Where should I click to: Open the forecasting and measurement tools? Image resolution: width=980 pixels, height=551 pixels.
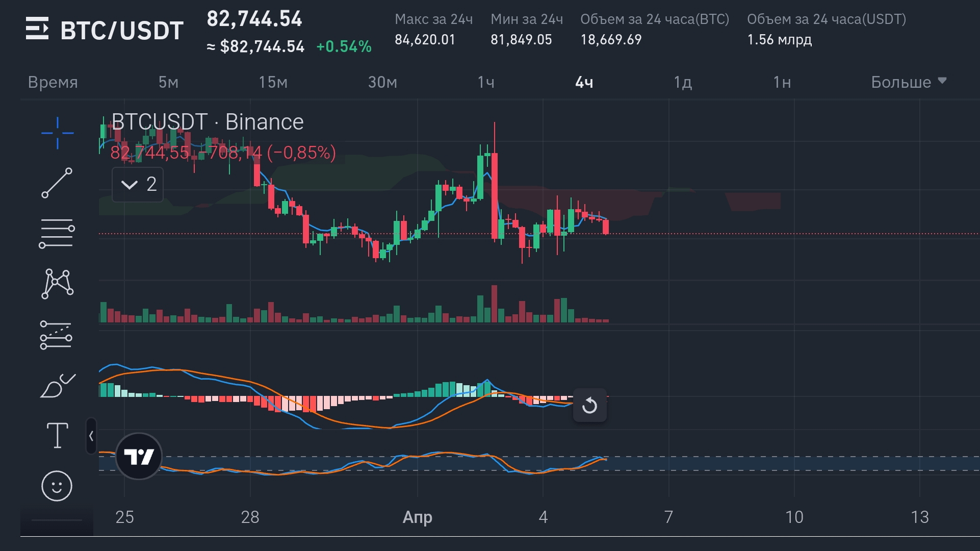(x=57, y=335)
